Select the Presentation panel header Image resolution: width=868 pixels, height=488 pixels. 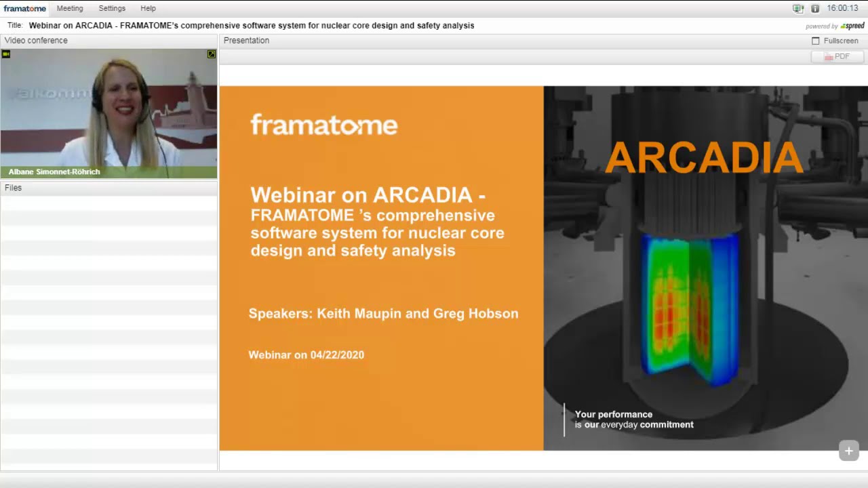(x=543, y=41)
